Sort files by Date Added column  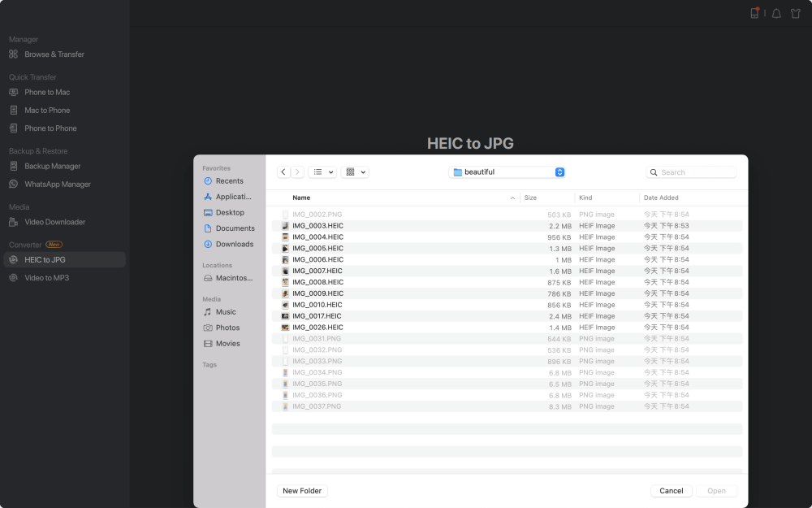coord(661,198)
